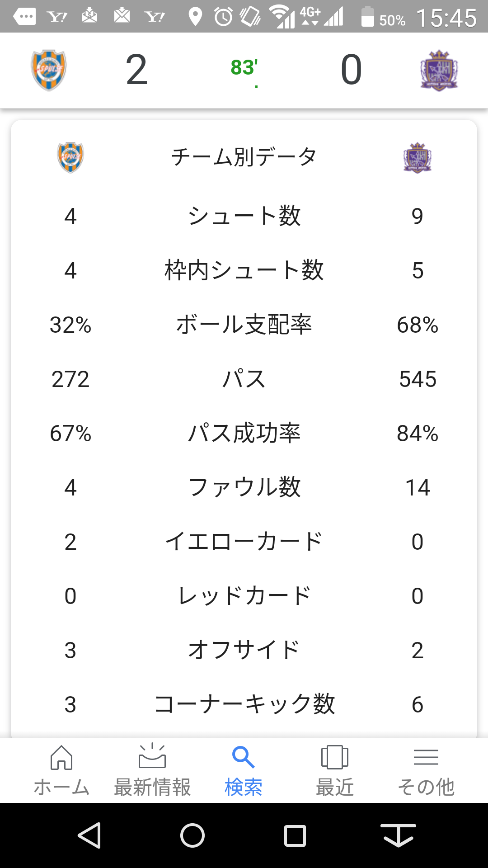Tap the Sanfrecce Hiroshima crest in score header

tap(439, 70)
